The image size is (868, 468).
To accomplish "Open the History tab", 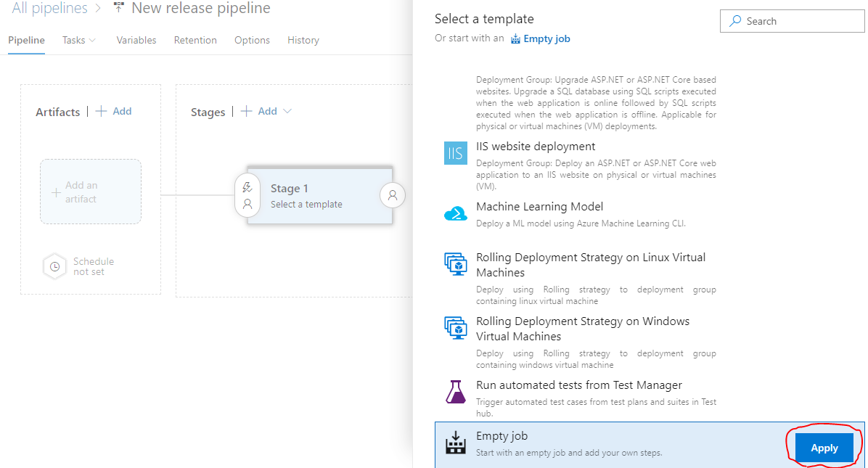I will coord(303,41).
